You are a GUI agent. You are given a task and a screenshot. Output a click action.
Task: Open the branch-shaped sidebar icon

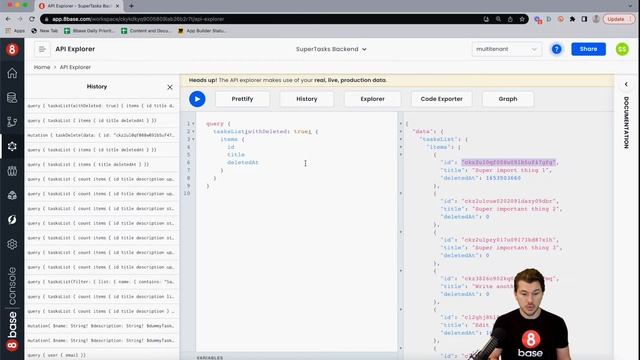pyautogui.click(x=12, y=122)
